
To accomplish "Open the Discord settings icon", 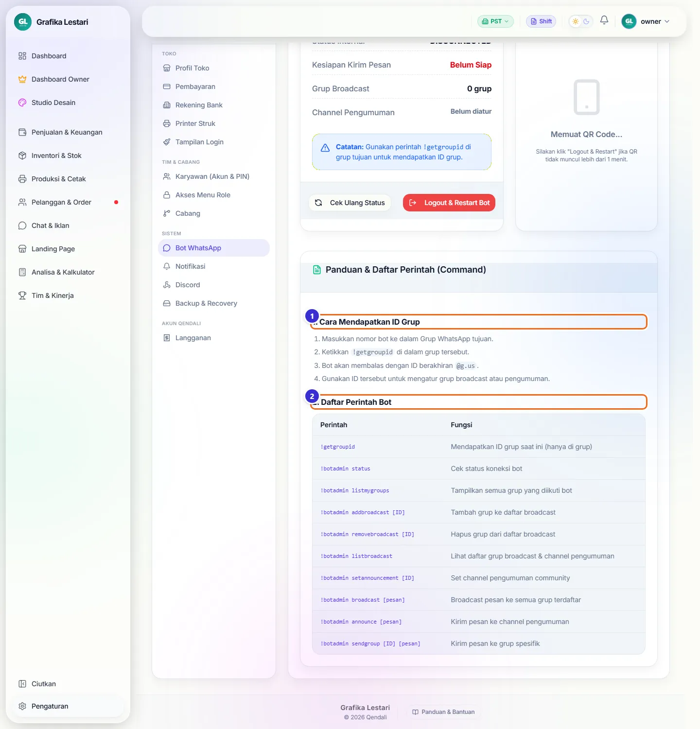I will pos(167,285).
